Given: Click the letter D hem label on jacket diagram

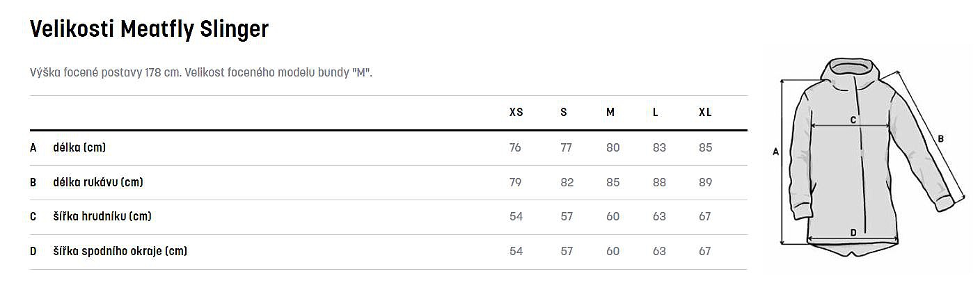Looking at the screenshot, I should (x=853, y=232).
